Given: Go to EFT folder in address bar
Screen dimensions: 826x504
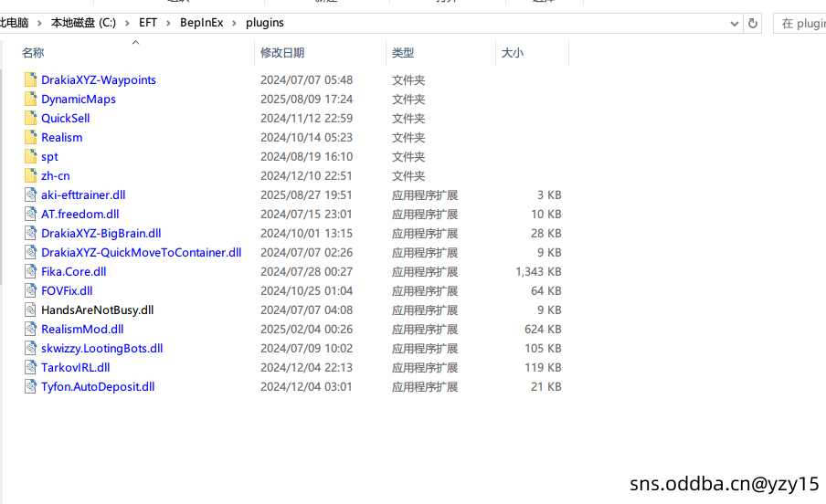Looking at the screenshot, I should (x=148, y=23).
